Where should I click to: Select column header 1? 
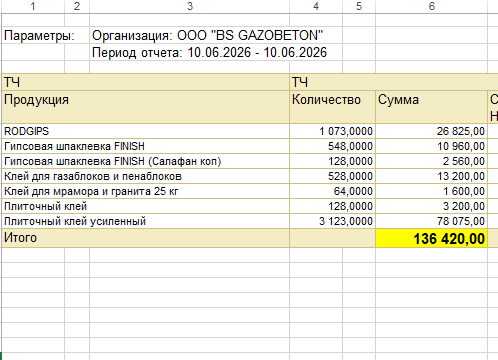33,6
